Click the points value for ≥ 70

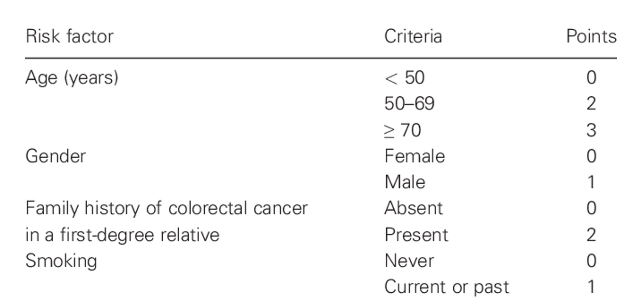591,130
